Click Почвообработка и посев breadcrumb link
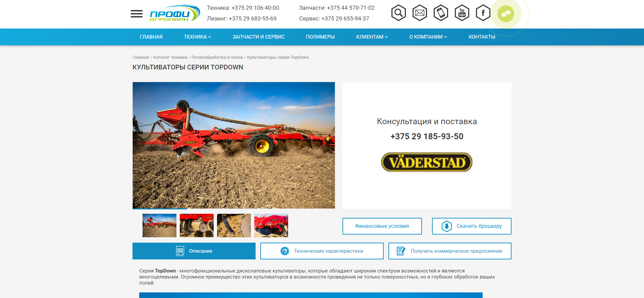The image size is (644, 298). point(217,57)
